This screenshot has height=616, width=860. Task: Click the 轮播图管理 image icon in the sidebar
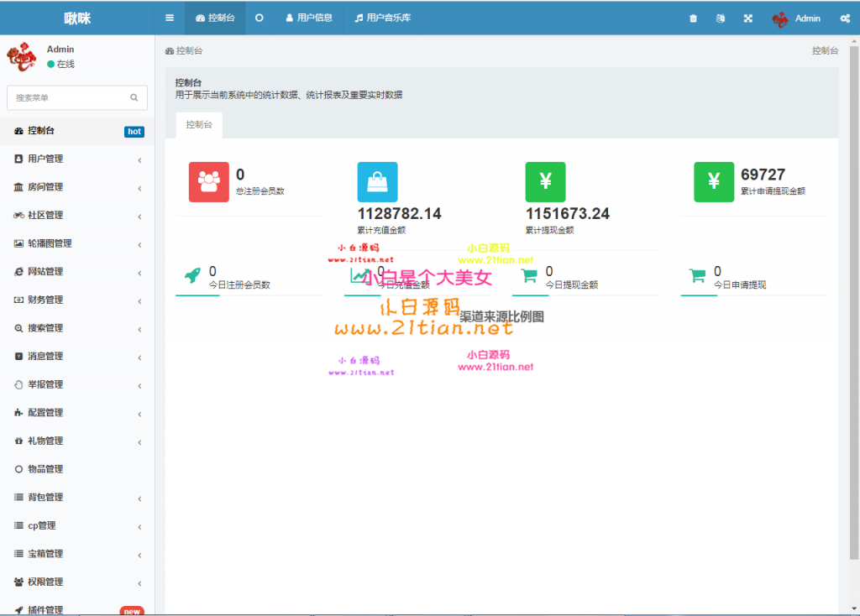tap(18, 243)
